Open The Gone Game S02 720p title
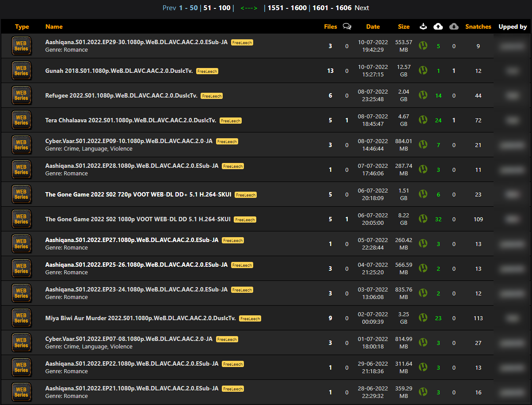The height and width of the screenshot is (405, 532). (138, 194)
